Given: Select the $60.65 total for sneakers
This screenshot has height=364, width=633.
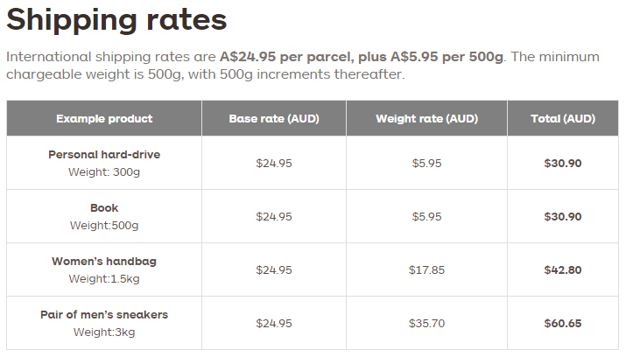Looking at the screenshot, I should (563, 323).
